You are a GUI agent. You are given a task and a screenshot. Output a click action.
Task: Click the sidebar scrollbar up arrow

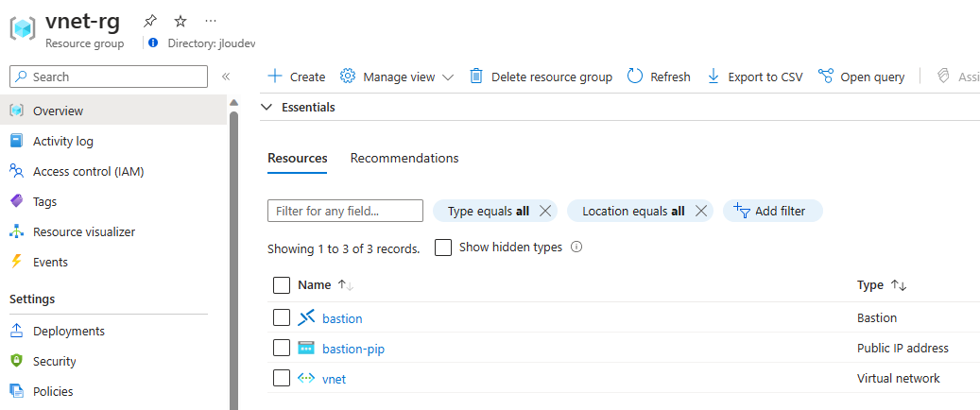(234, 102)
